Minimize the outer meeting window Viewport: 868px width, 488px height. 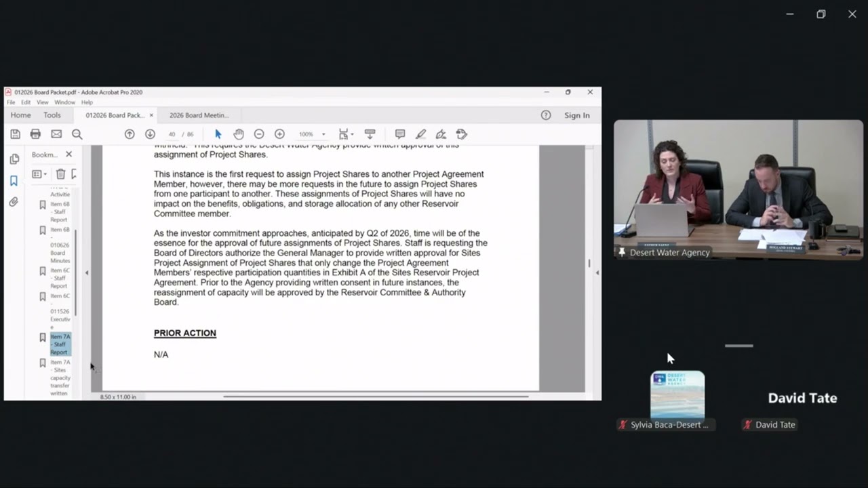(x=790, y=14)
